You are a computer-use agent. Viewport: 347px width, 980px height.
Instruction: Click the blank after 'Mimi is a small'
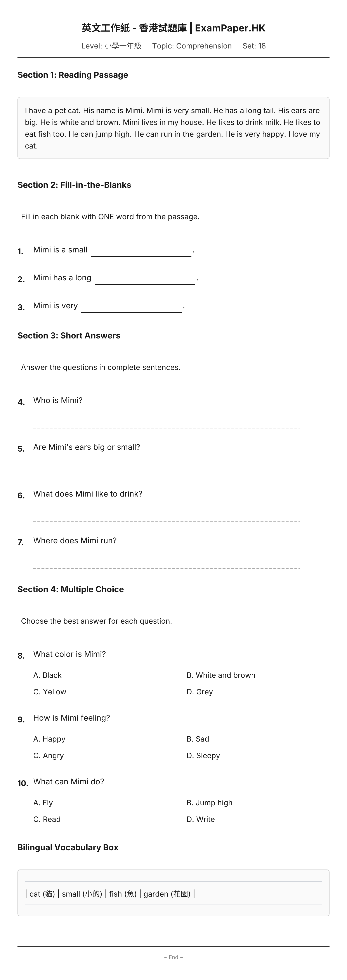(x=141, y=251)
